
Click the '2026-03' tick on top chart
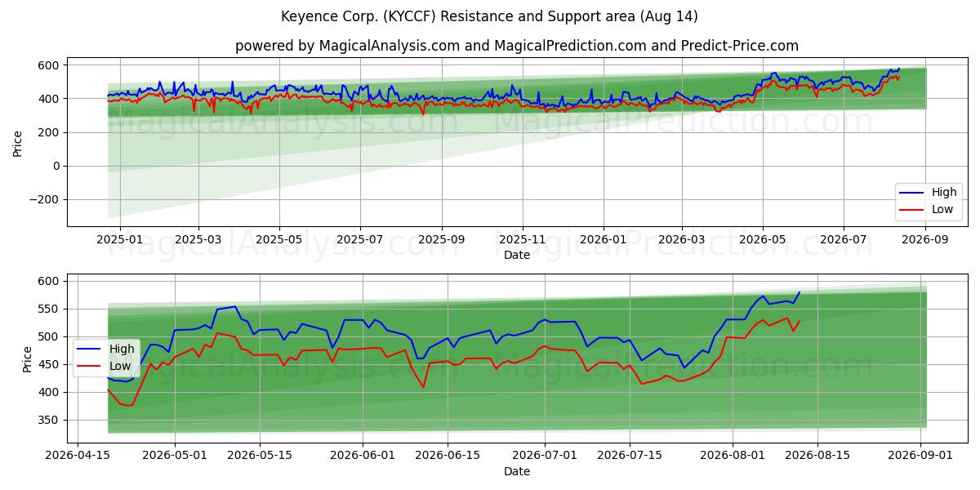pos(682,240)
